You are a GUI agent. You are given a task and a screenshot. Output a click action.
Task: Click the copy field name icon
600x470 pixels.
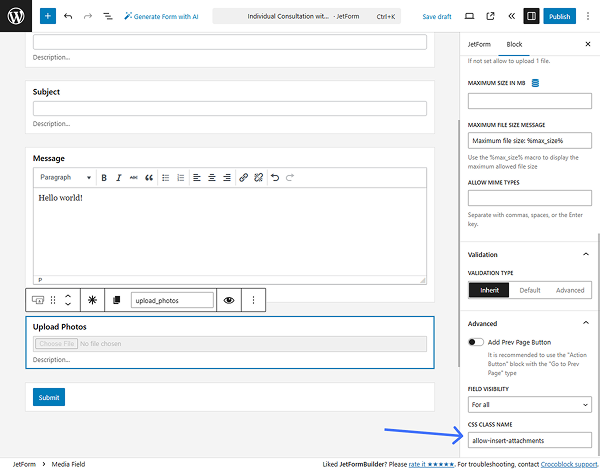click(x=117, y=300)
